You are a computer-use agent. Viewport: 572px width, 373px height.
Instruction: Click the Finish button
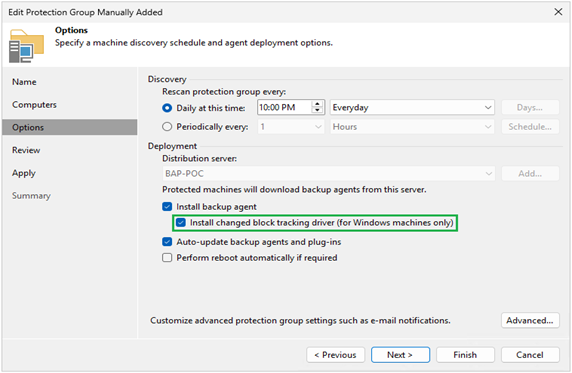(465, 355)
